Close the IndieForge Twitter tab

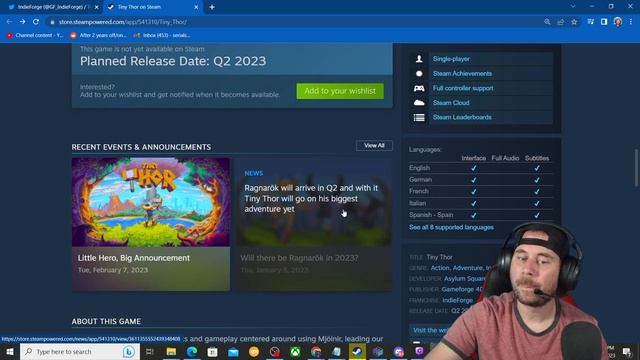[x=97, y=7]
